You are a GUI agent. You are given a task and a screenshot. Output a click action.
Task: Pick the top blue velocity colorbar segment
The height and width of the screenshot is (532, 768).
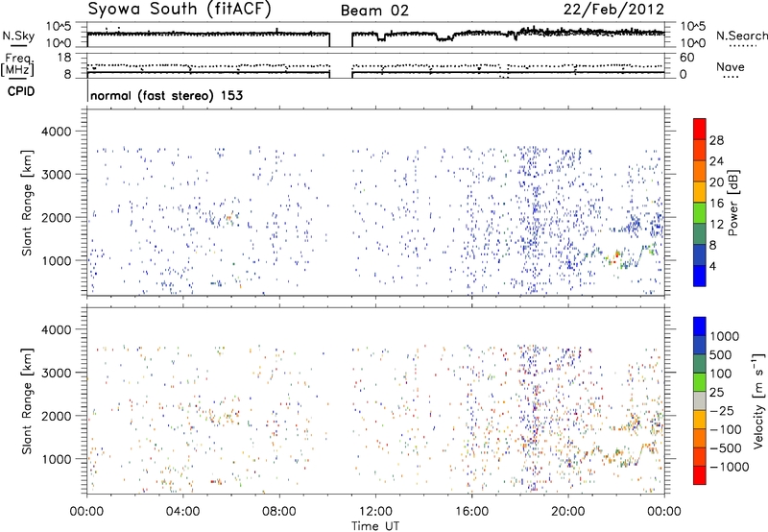coord(700,326)
